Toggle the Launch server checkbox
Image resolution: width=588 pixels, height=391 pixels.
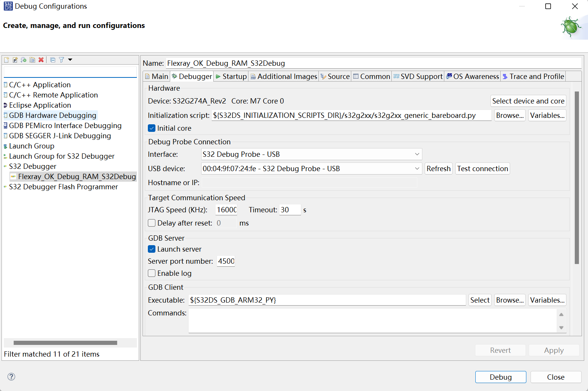pyautogui.click(x=152, y=249)
